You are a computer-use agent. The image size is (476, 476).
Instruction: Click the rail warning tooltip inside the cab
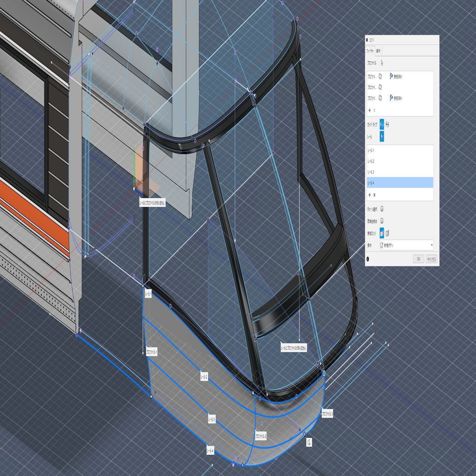coord(294,348)
